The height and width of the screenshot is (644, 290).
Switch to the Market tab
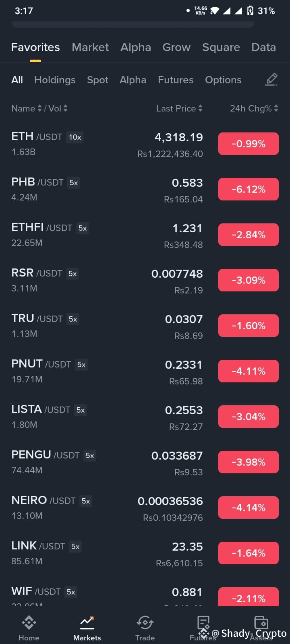point(90,47)
